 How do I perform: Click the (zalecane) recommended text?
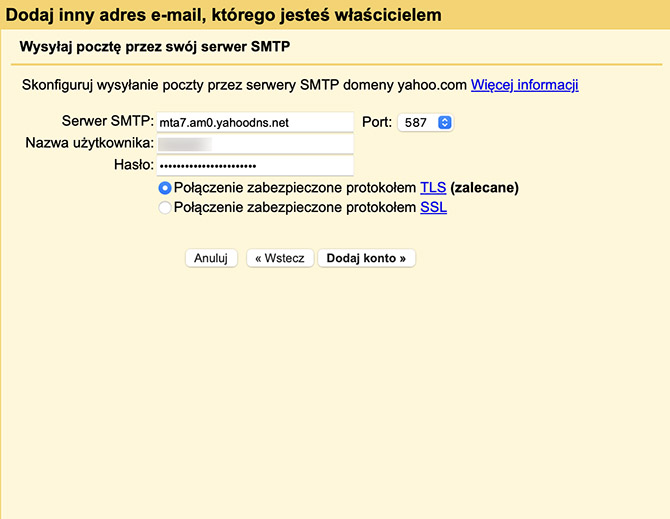point(485,188)
